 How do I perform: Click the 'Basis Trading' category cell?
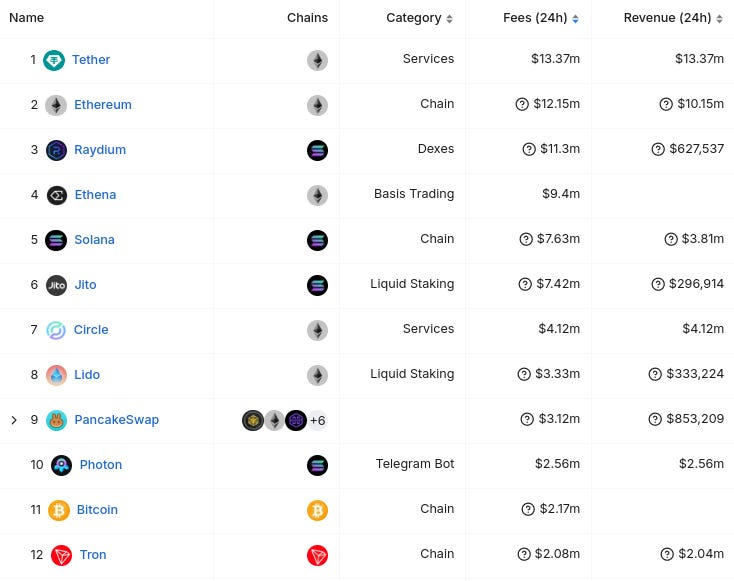[x=414, y=194]
